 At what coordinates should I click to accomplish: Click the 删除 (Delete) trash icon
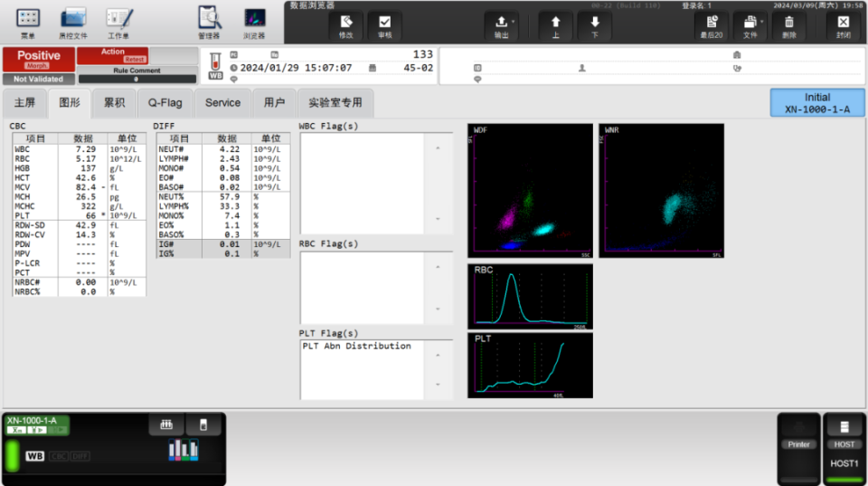789,25
